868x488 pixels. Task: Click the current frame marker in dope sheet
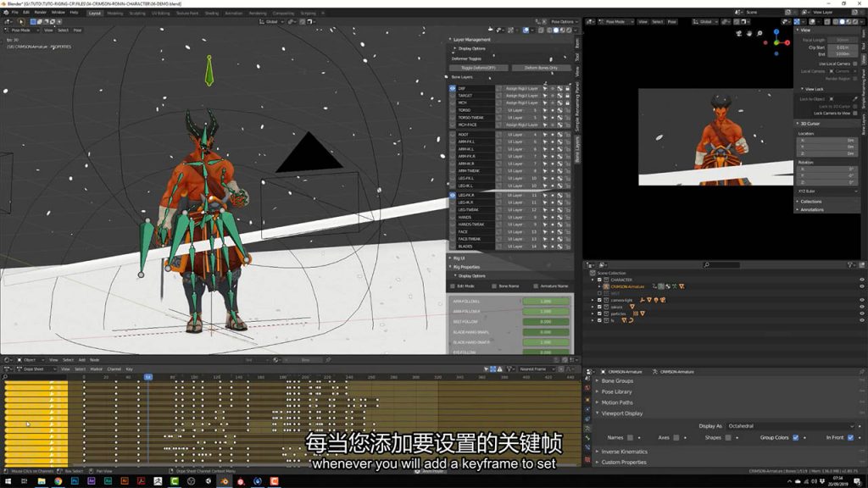tap(147, 377)
